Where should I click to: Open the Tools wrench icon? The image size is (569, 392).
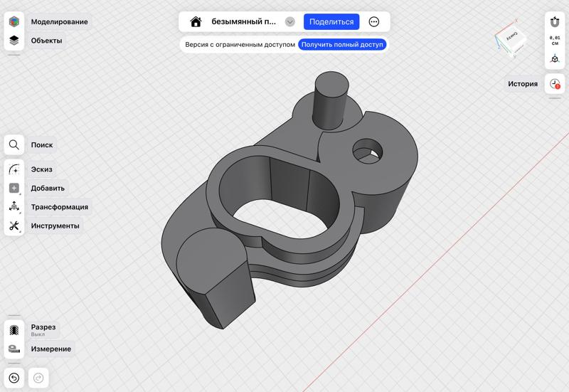(14, 226)
